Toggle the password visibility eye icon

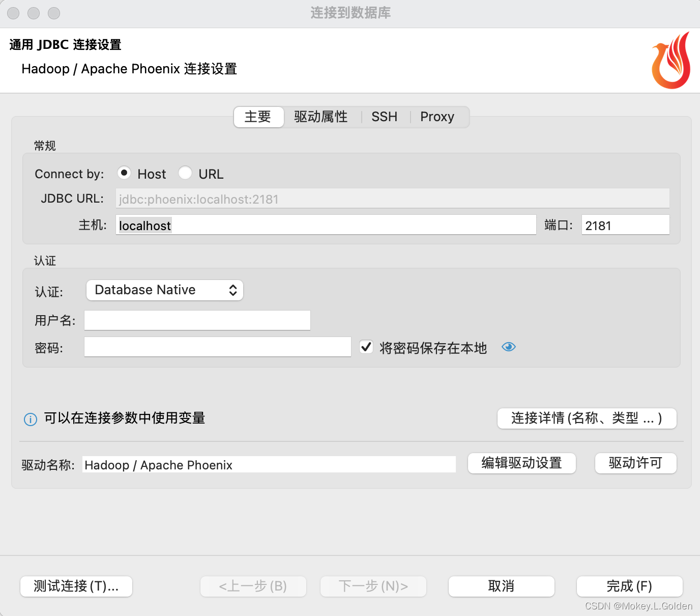click(508, 347)
